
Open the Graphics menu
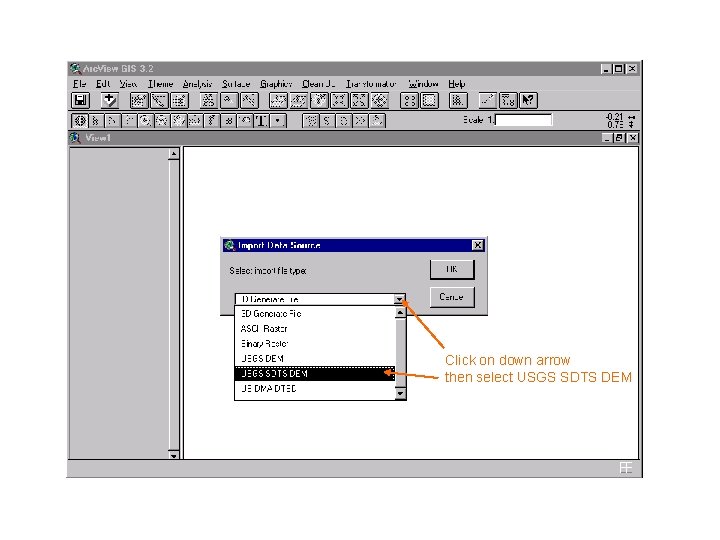[276, 84]
